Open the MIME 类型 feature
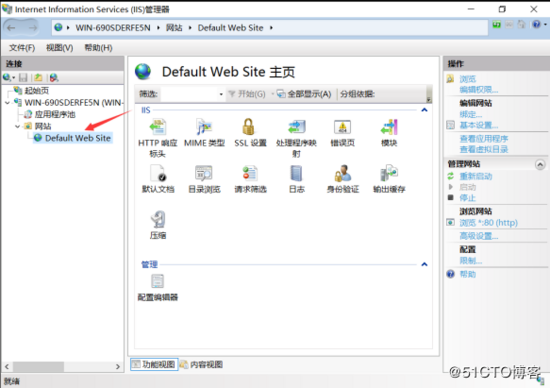Image resolution: width=550 pixels, height=388 pixels. (204, 133)
